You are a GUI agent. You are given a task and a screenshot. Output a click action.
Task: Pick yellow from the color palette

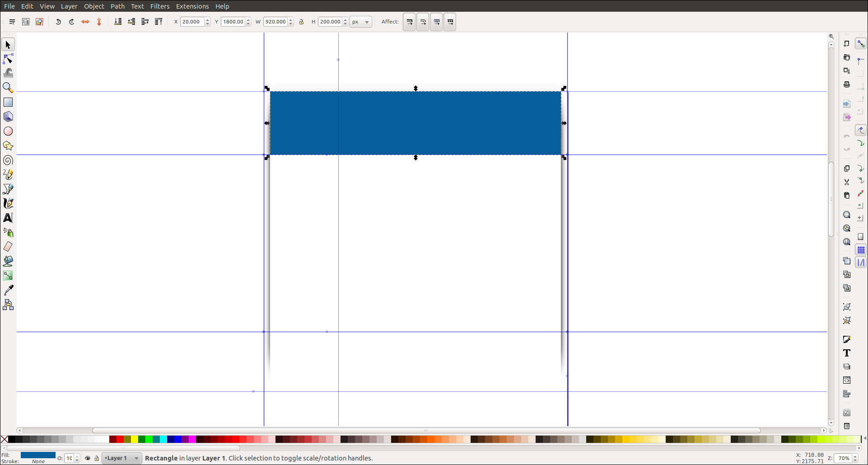click(135, 439)
